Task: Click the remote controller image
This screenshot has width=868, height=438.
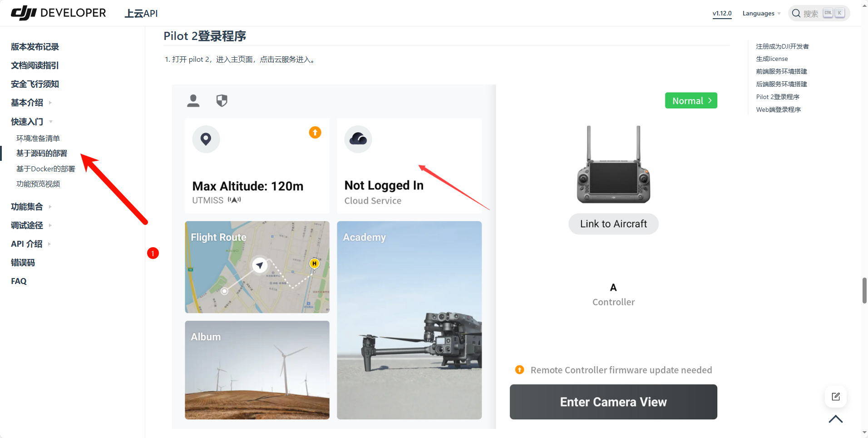Action: tap(613, 164)
